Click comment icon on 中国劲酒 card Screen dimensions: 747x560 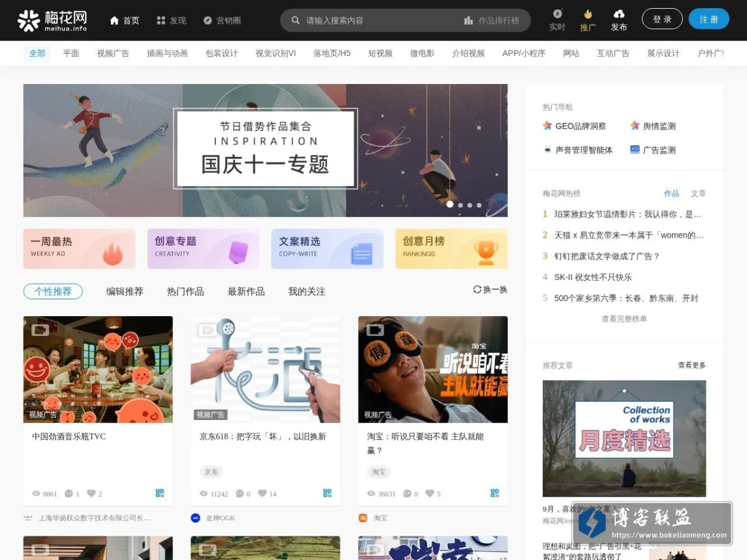(68, 493)
